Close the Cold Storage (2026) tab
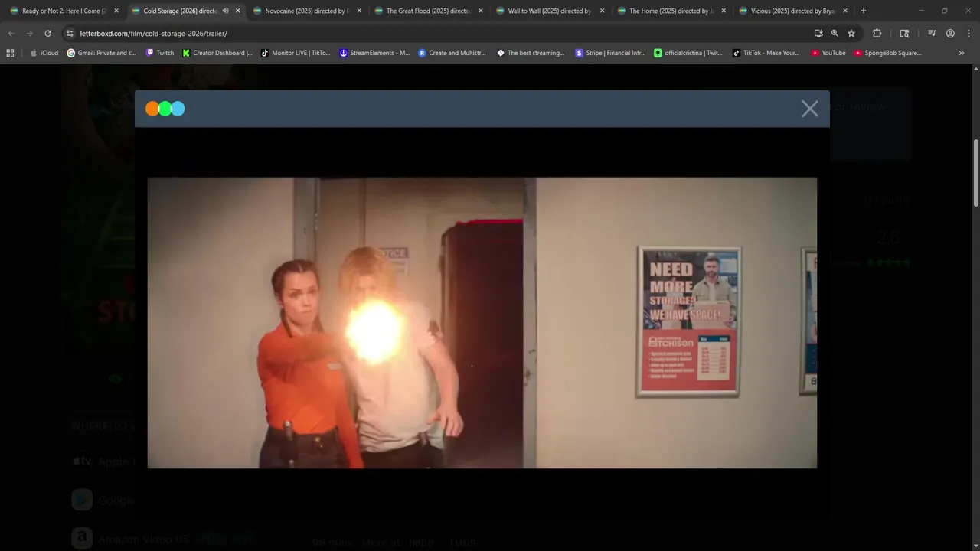Screen dimensions: 980x551 point(237,11)
